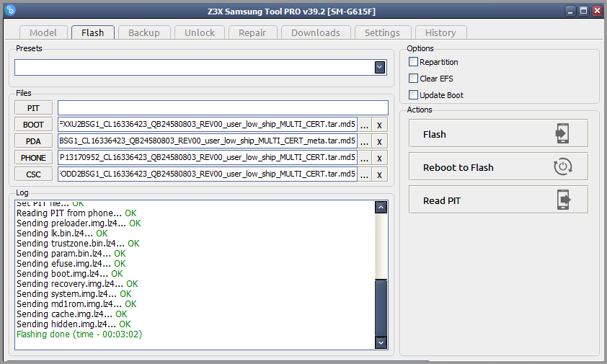Enable the Repartition checkbox
607x364 pixels.
[414, 61]
